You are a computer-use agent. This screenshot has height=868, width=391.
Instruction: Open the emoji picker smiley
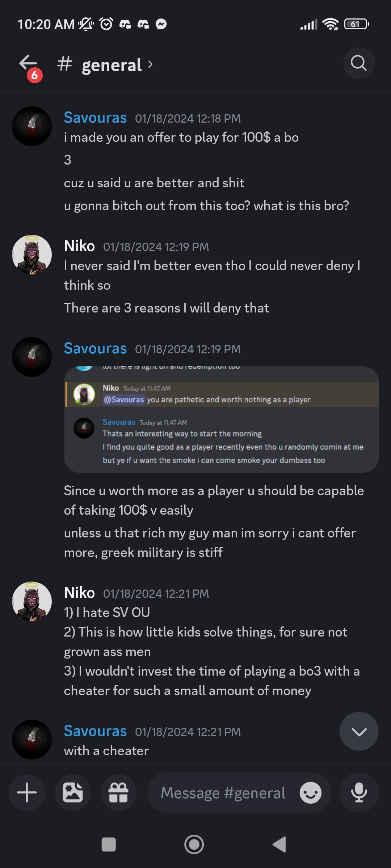pos(311,793)
